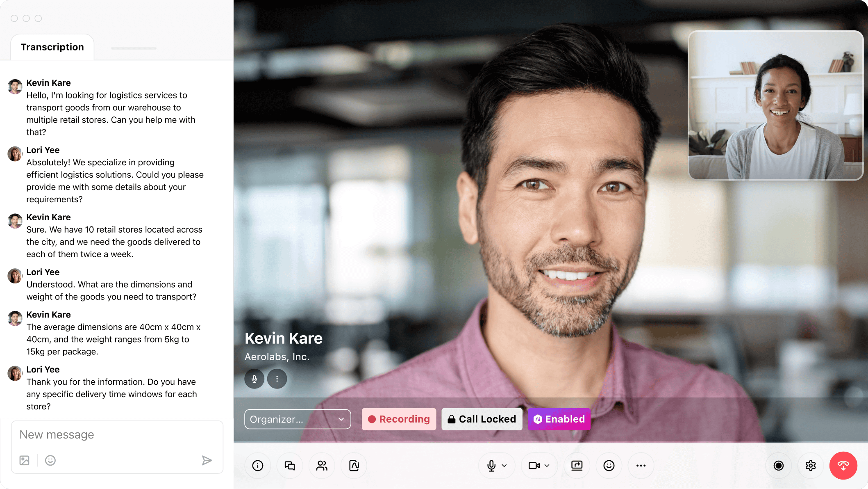Screen dimensions: 868x489
Task: Open the participants list
Action: (x=322, y=466)
